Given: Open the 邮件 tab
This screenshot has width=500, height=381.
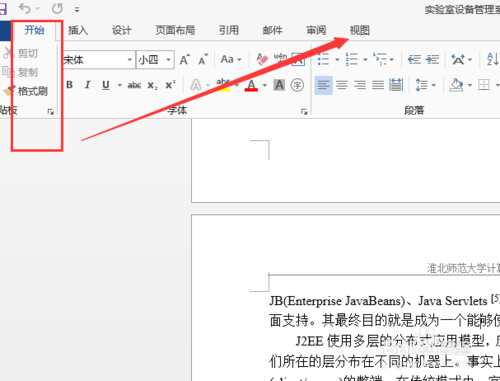Looking at the screenshot, I should tap(272, 31).
